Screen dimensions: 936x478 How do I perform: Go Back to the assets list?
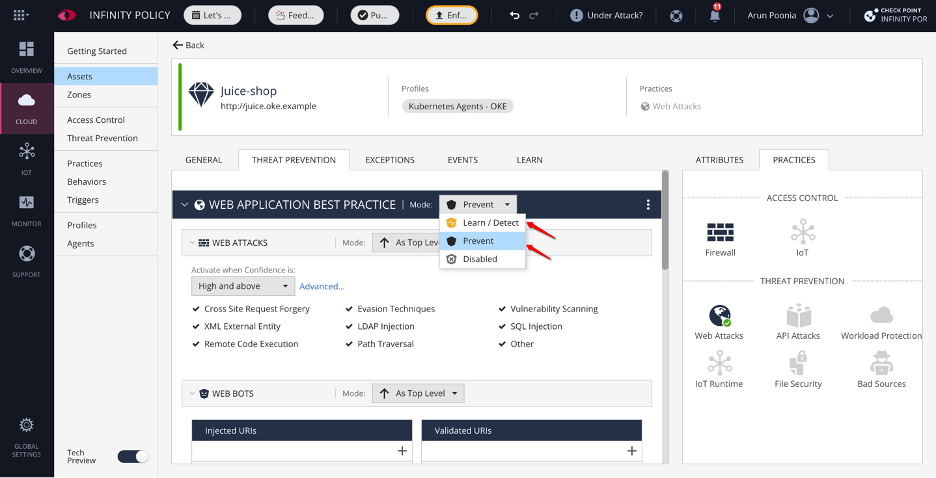[x=189, y=45]
